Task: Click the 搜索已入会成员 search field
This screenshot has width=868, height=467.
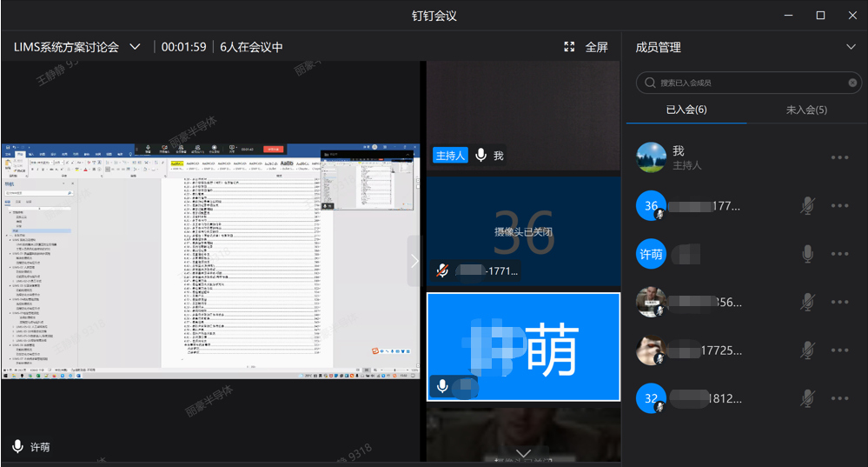Action: (x=748, y=83)
